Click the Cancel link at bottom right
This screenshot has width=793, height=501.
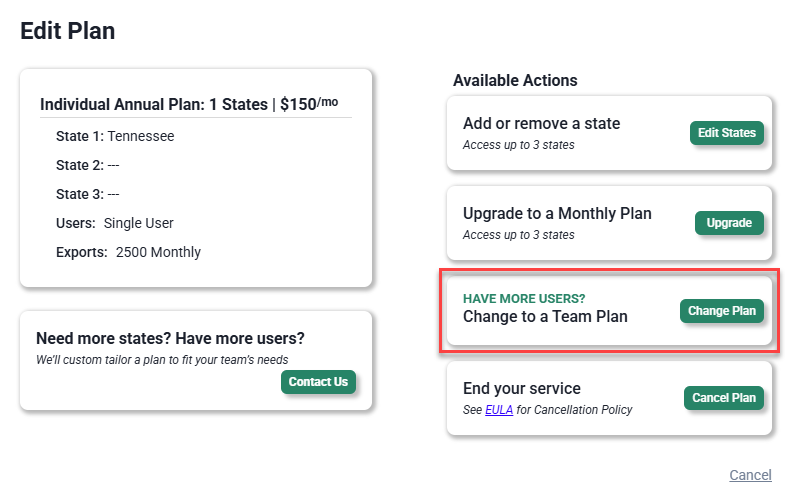(750, 474)
